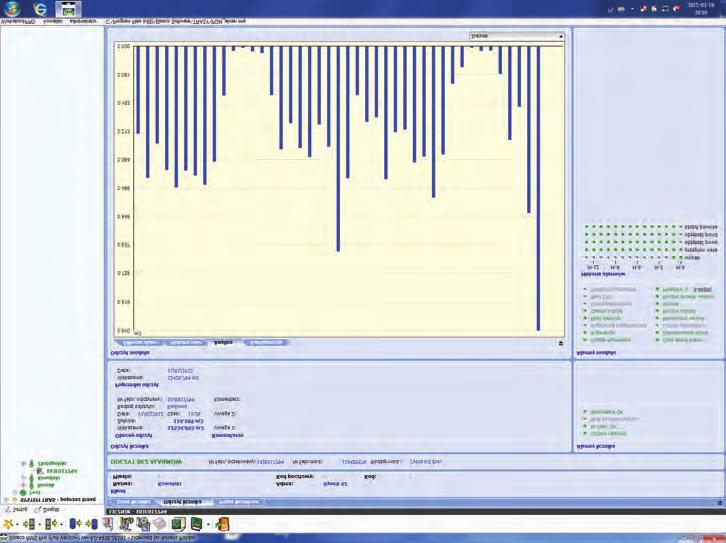Select the first tab under the chart
Screen dimensions: 726x543
pyautogui.click(x=140, y=343)
